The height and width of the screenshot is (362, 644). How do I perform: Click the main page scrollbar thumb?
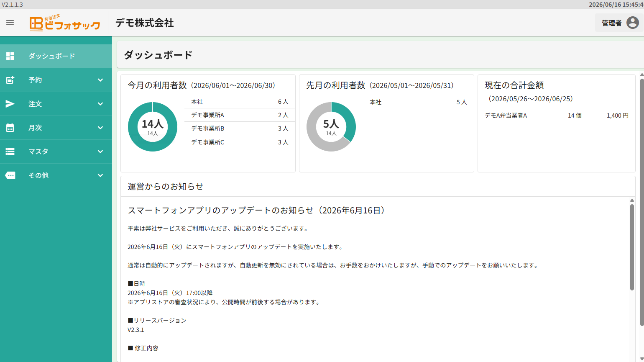(x=642, y=202)
